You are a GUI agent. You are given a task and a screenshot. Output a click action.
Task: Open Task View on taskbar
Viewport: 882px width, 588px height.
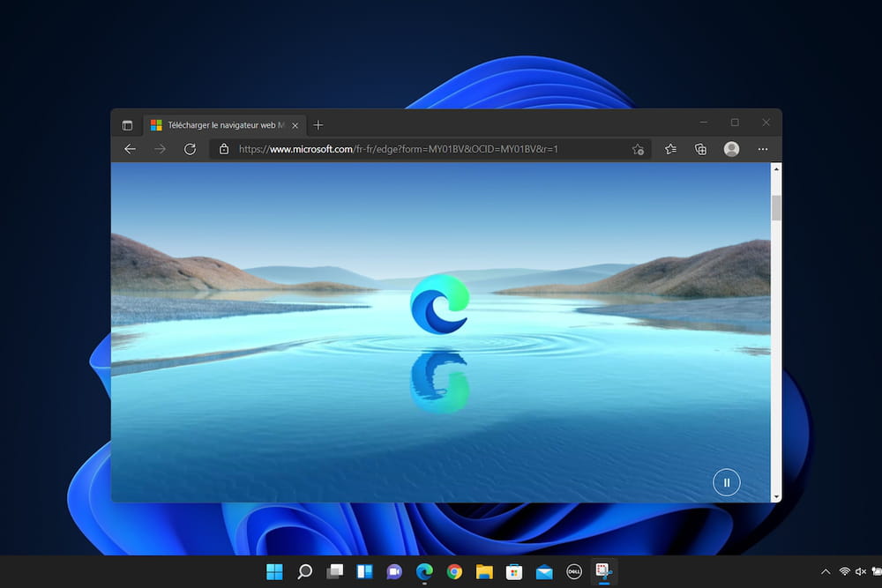tap(334, 572)
